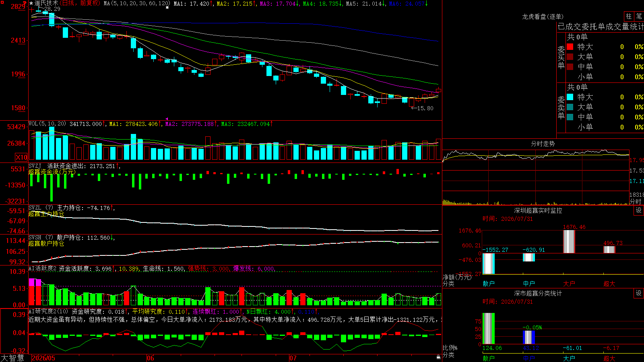Click the intraday 分时走势 mini chart
The width and height of the screenshot is (644, 362).
536,177
